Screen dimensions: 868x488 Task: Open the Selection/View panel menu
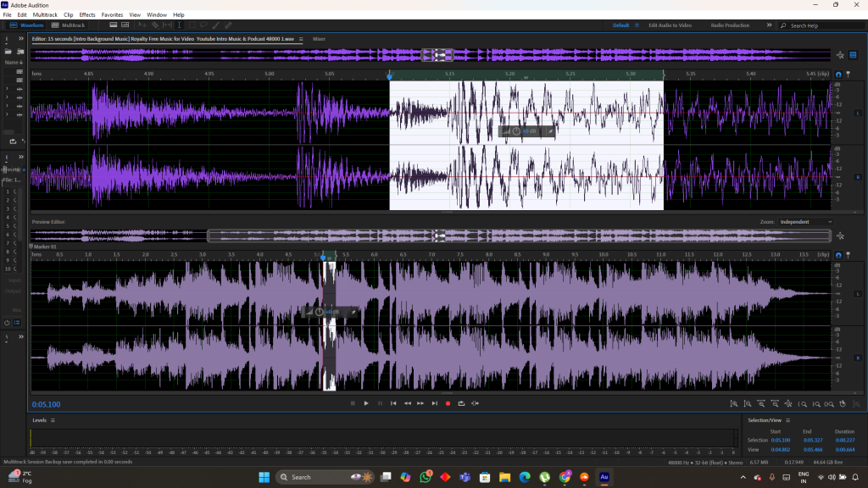(787, 420)
